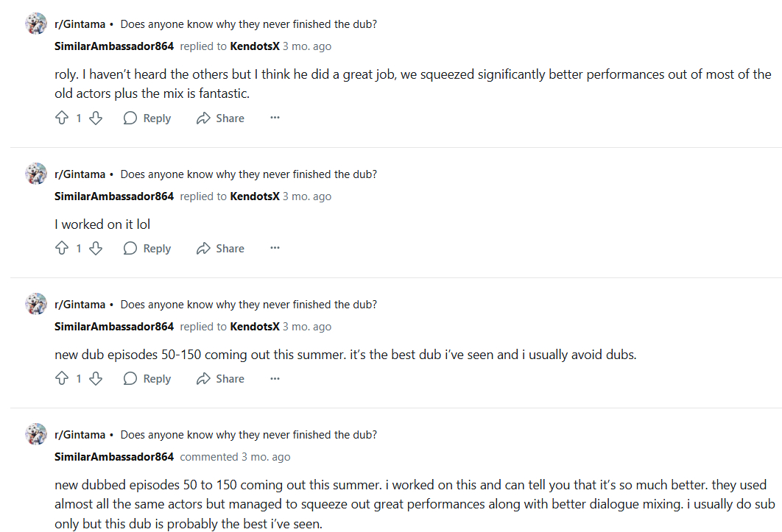Open more options for 'new dub episodes' comment
Screen dimensions: 782x532
(275, 378)
